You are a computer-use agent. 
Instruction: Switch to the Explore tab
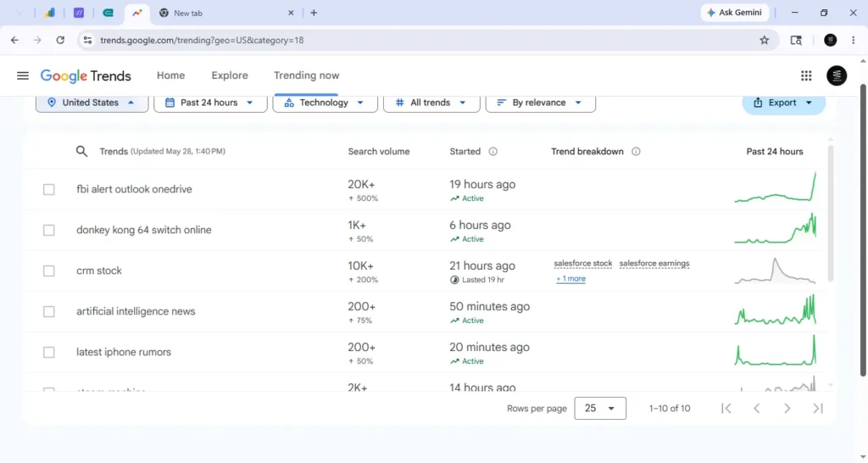(230, 75)
